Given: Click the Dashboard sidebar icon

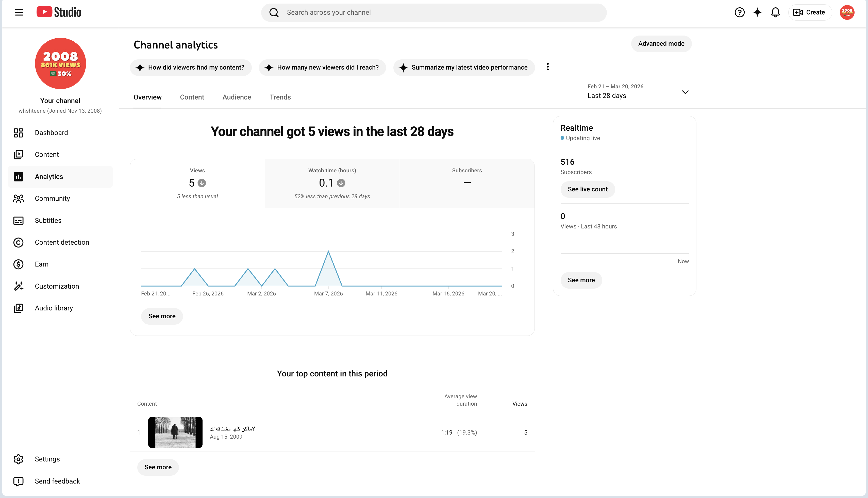Looking at the screenshot, I should (x=19, y=133).
